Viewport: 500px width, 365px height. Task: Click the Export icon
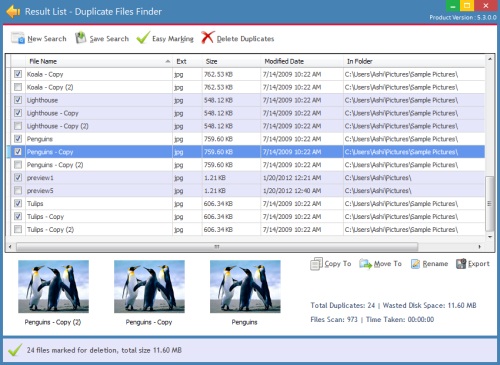(x=461, y=264)
